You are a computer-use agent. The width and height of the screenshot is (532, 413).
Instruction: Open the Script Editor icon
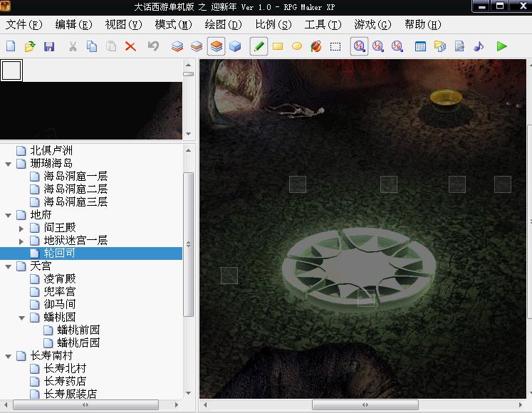pos(459,46)
